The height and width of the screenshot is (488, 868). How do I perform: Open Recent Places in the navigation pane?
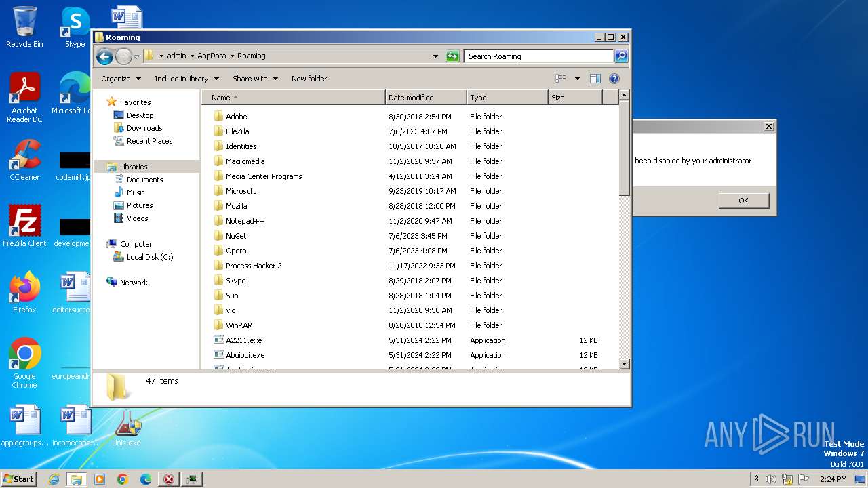149,141
